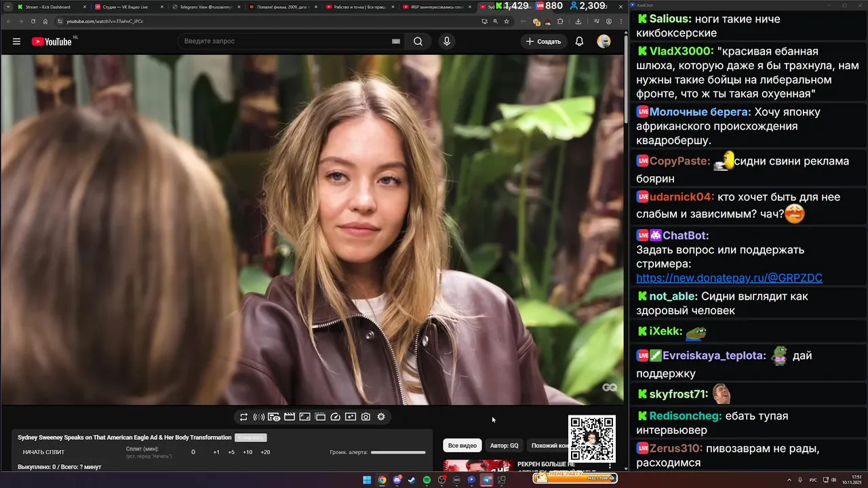Open playback speed gauge icon

coord(335,417)
